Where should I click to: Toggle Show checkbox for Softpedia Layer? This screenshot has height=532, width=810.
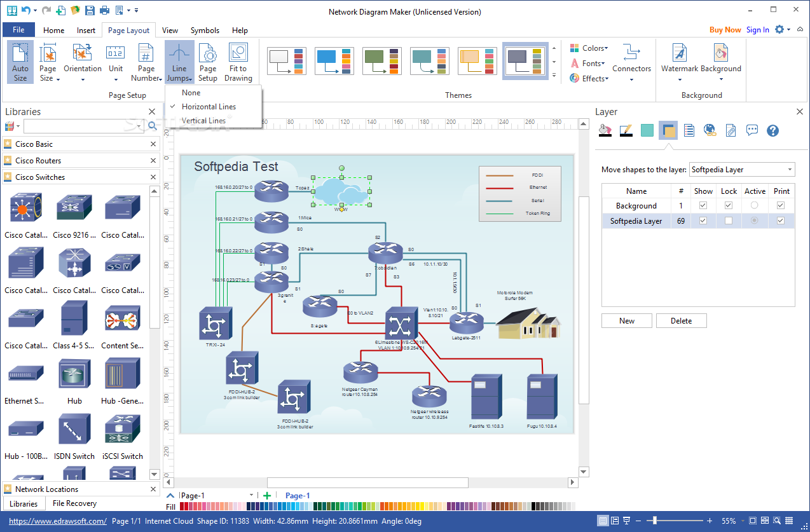click(x=703, y=221)
